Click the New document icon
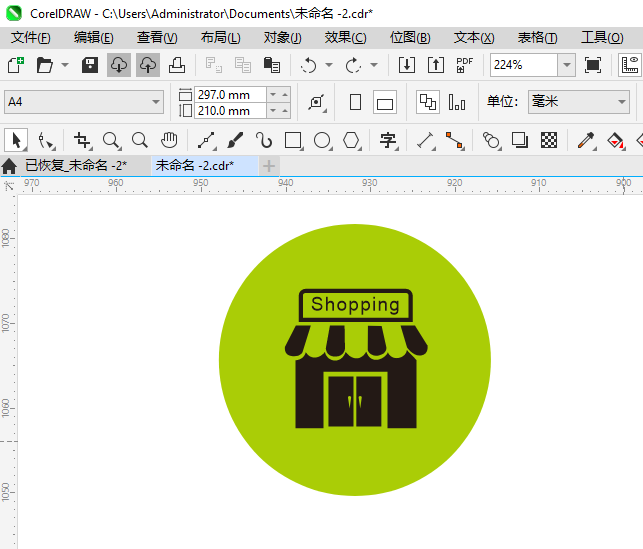This screenshot has width=643, height=549. (16, 65)
